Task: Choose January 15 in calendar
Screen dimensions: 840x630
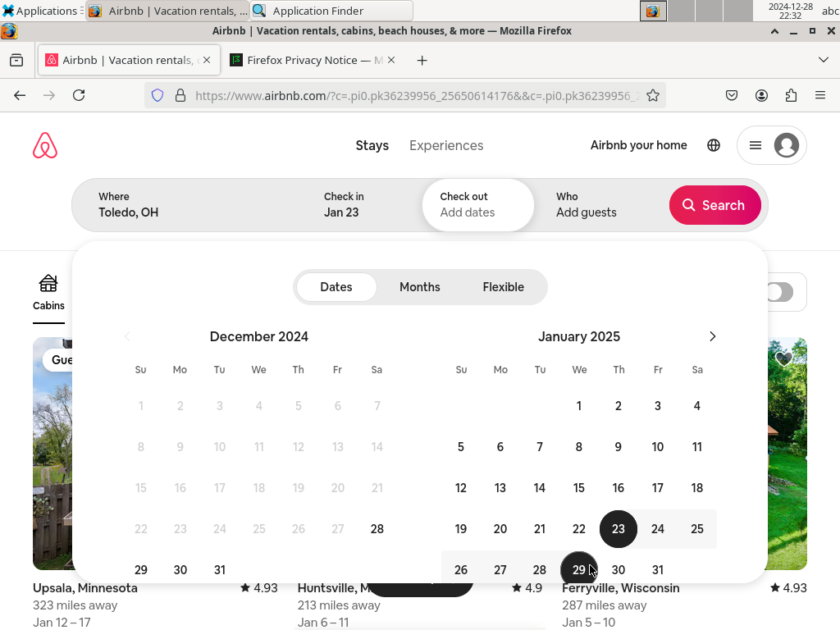Action: pyautogui.click(x=579, y=487)
